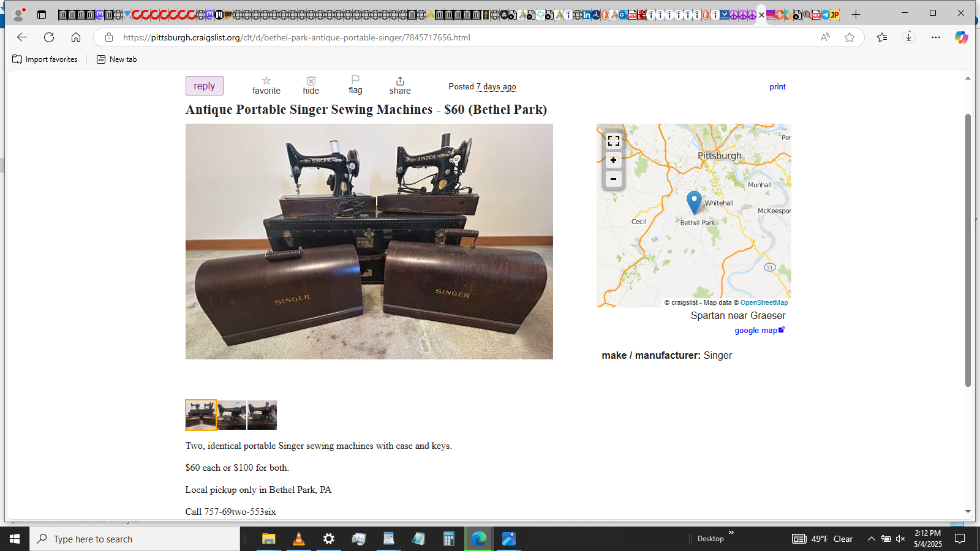
Task: Flag this posting
Action: (355, 85)
